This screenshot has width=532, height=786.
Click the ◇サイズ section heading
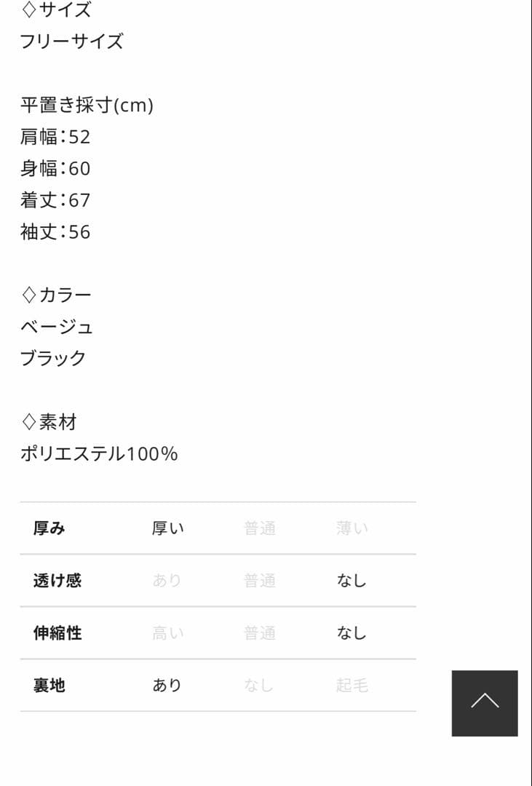(57, 10)
